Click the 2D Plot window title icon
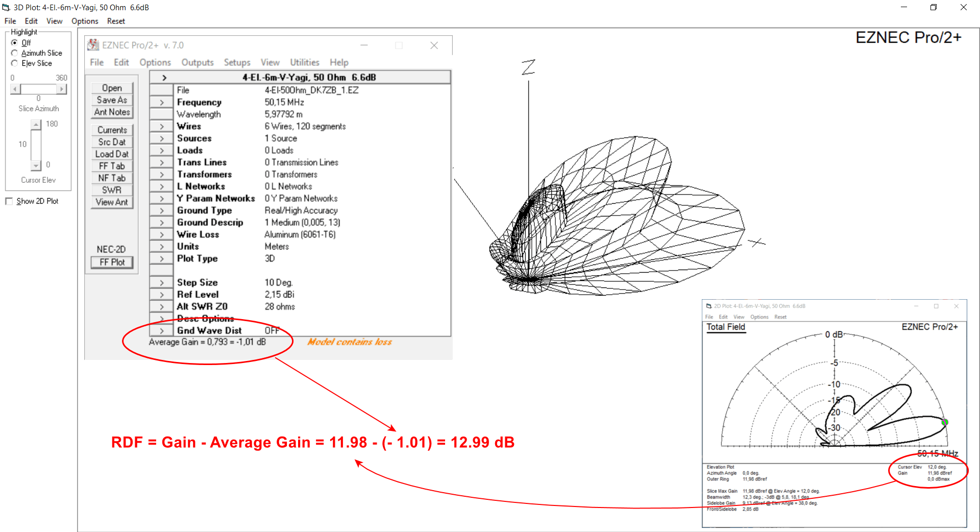 [x=708, y=306]
